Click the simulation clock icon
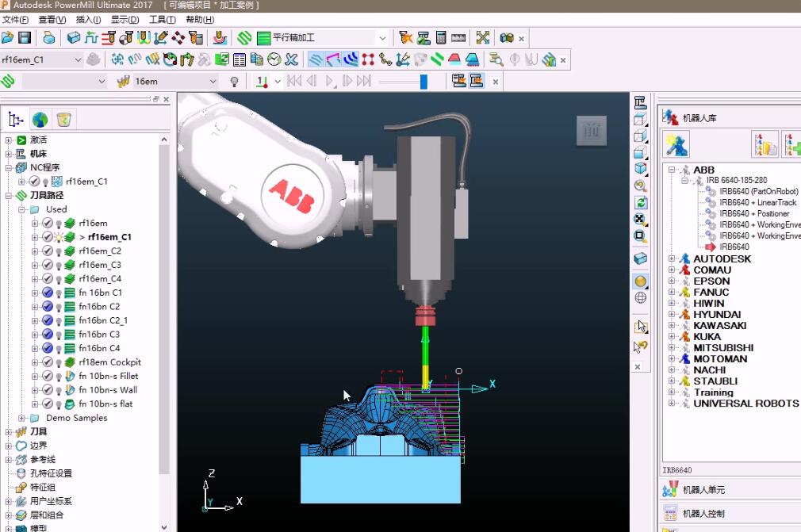The height and width of the screenshot is (532, 801). (x=274, y=59)
